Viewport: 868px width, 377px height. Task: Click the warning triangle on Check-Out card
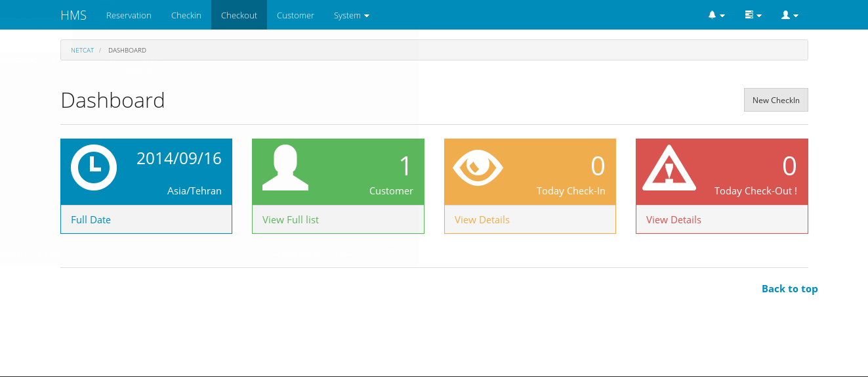(x=669, y=168)
